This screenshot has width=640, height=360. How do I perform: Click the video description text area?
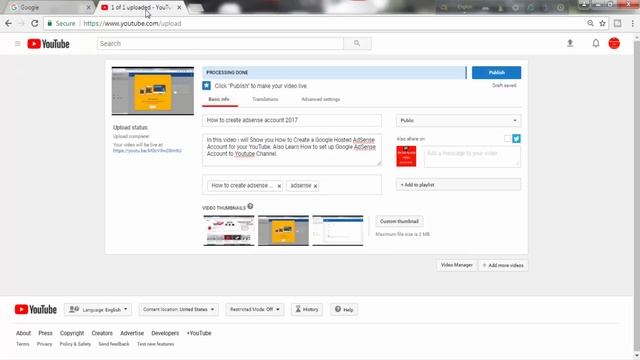click(292, 149)
